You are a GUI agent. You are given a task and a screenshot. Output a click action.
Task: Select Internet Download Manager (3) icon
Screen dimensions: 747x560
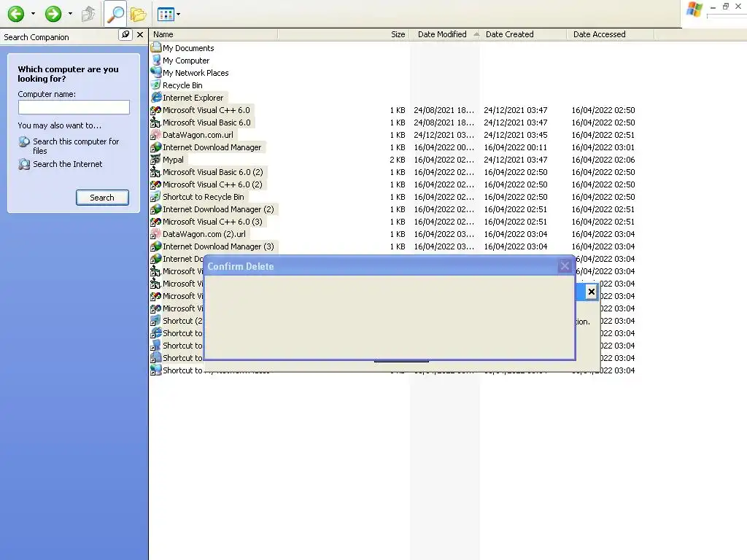coord(156,246)
